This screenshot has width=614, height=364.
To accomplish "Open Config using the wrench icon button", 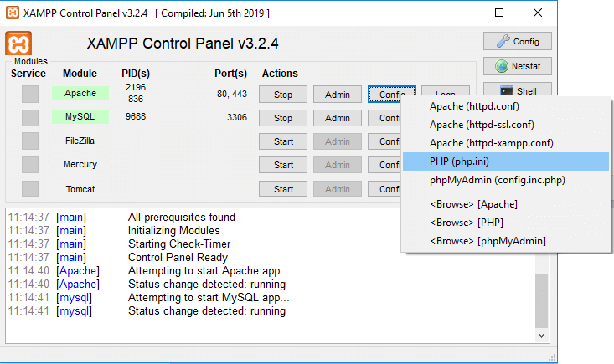I will (x=517, y=41).
